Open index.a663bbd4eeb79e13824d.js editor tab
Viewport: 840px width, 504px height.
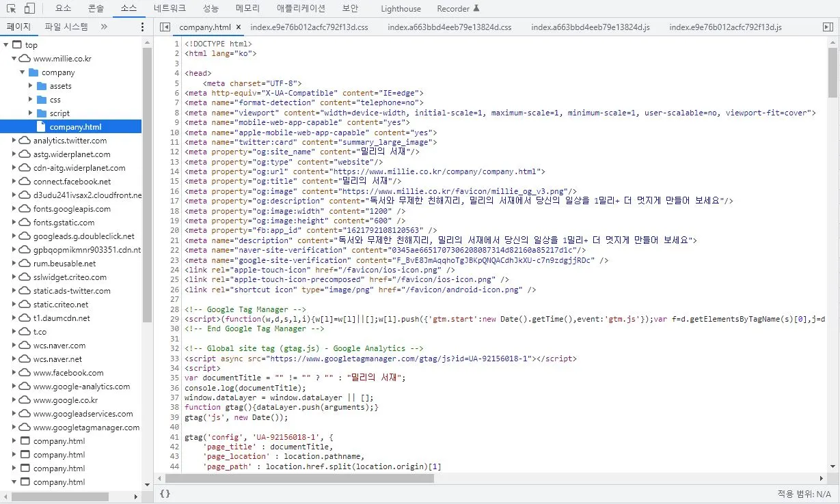[591, 27]
